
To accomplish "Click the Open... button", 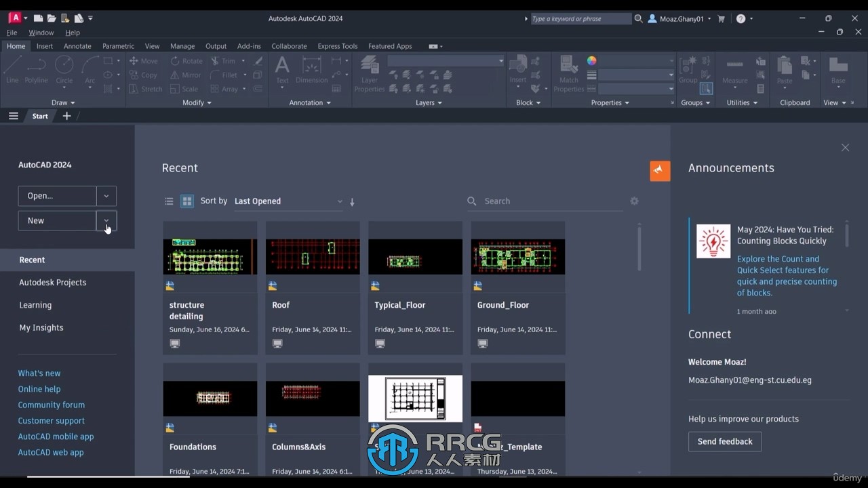I will tap(57, 196).
